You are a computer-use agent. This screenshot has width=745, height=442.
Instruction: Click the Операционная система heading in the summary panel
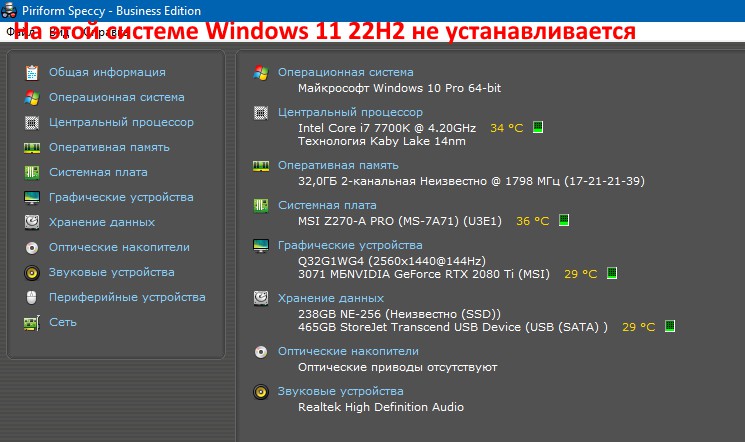tap(345, 73)
